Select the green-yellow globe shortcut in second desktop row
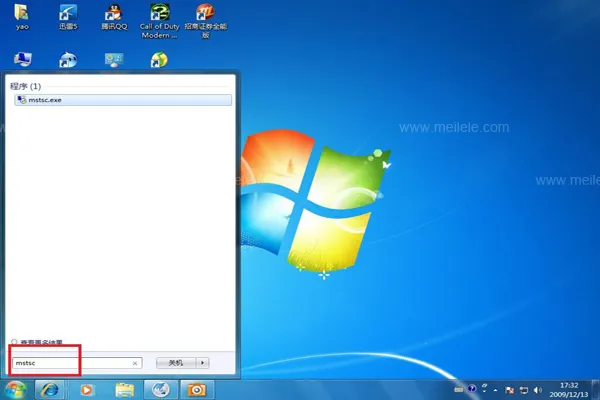 (x=160, y=60)
